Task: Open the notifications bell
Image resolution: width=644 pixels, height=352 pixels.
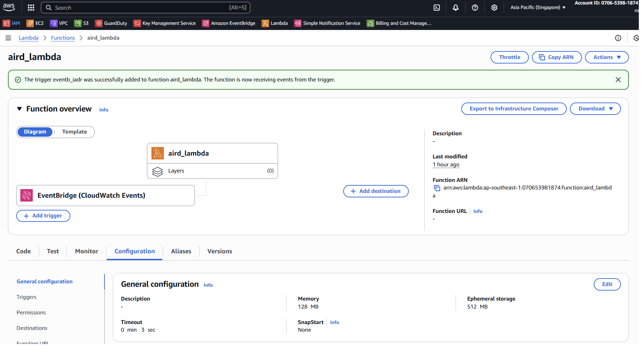Action: (456, 8)
